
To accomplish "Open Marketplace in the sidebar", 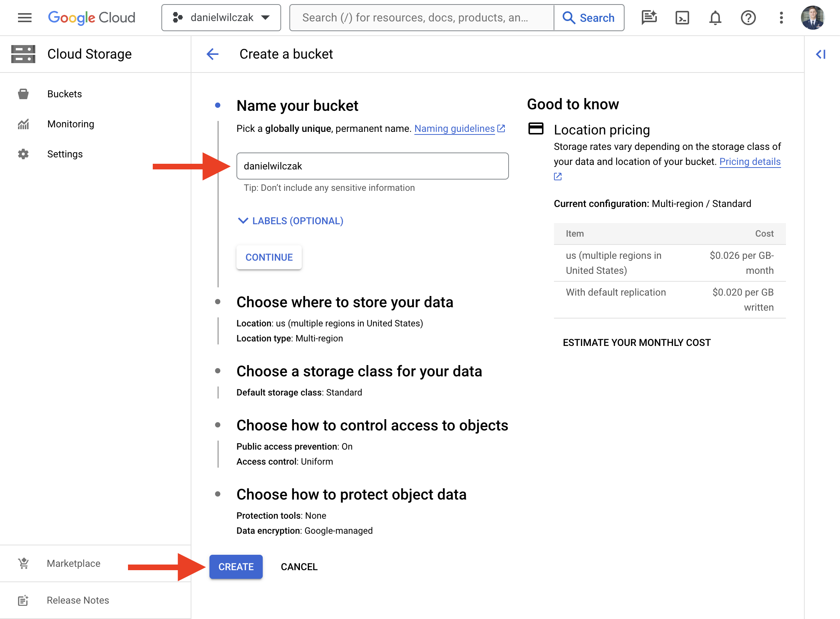I will 73,563.
